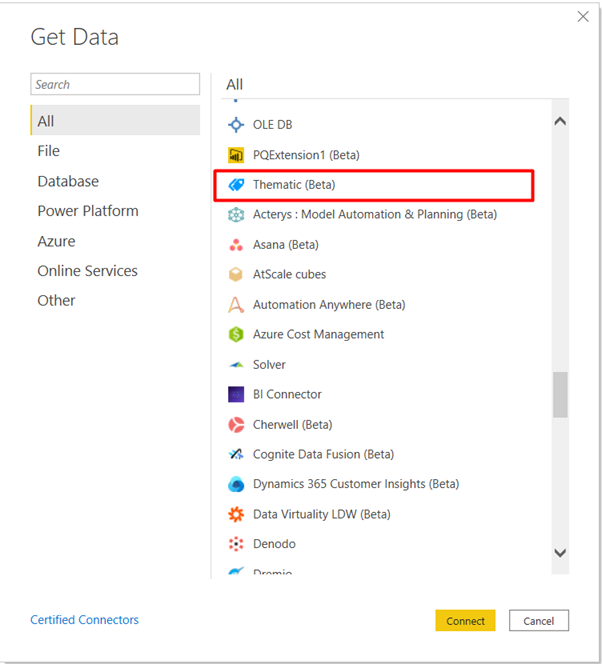
Task: Click the Search input field
Action: coord(115,84)
